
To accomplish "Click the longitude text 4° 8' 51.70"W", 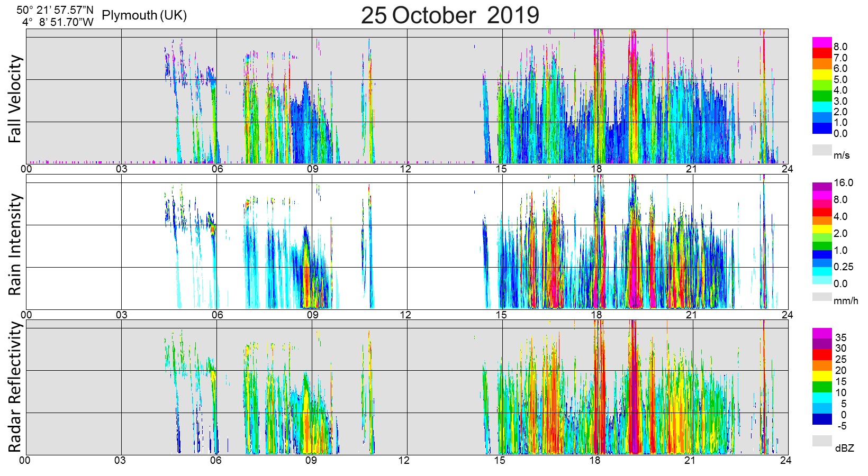I will (x=58, y=22).
